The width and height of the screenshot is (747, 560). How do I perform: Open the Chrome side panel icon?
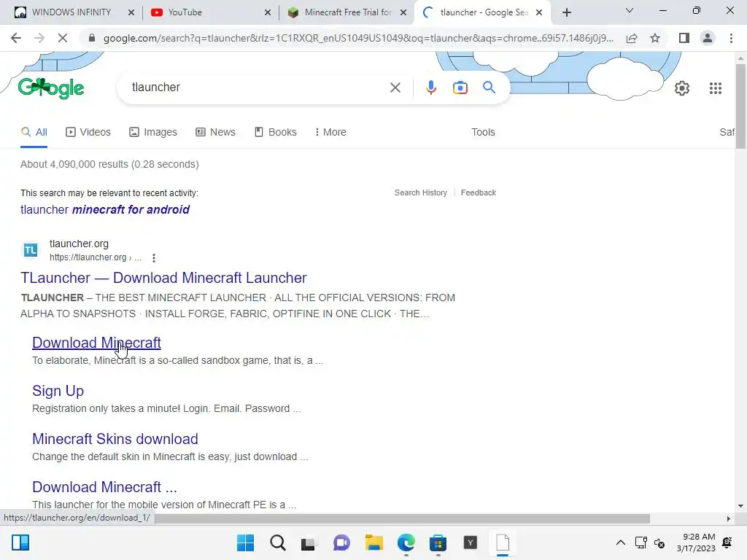(x=684, y=38)
